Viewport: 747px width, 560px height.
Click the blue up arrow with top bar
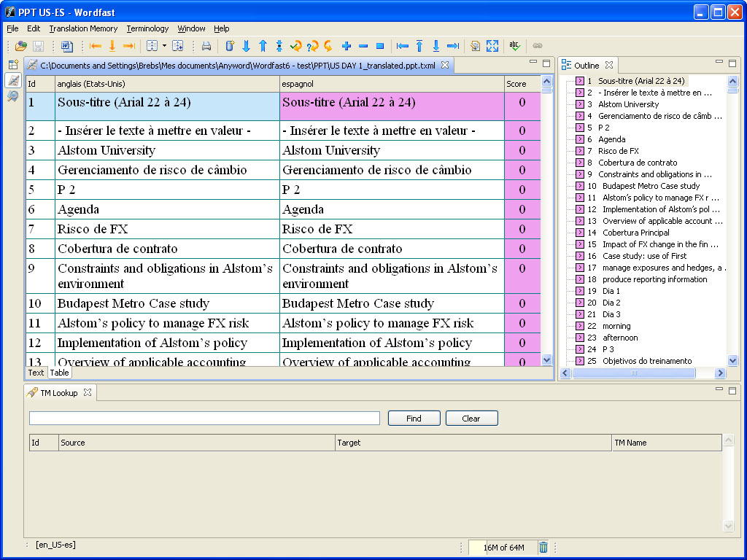(419, 46)
